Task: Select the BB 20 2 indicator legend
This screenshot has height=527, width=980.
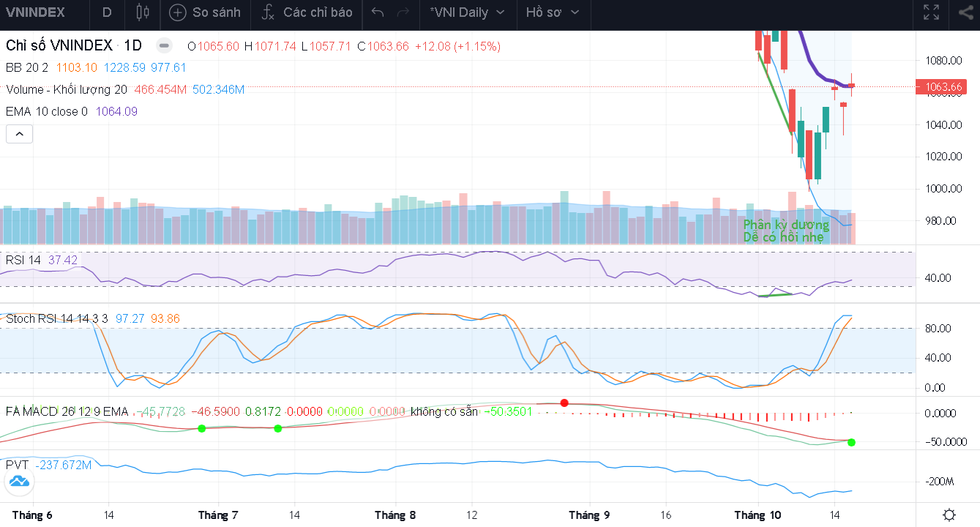Action: coord(27,67)
